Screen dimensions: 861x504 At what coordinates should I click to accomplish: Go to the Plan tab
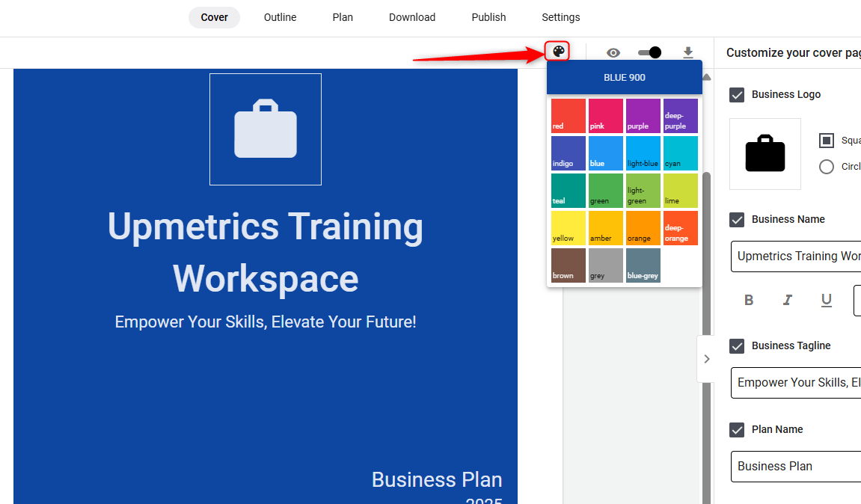[x=343, y=17]
